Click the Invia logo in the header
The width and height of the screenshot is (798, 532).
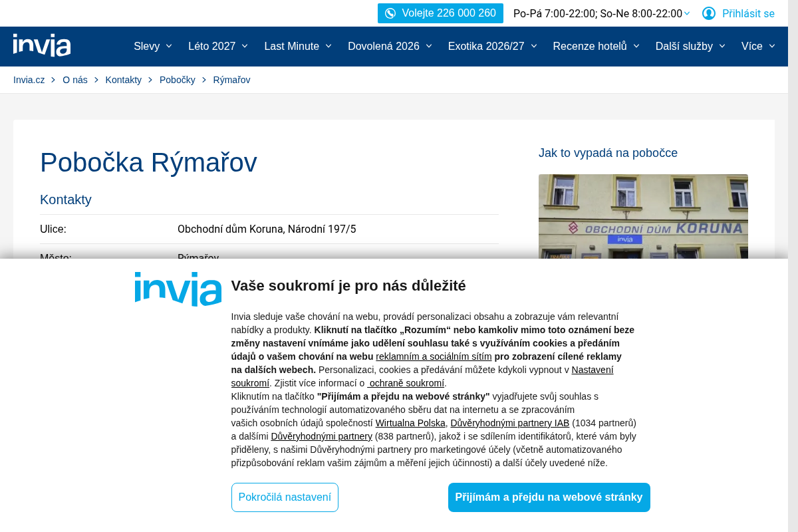pos(42,45)
